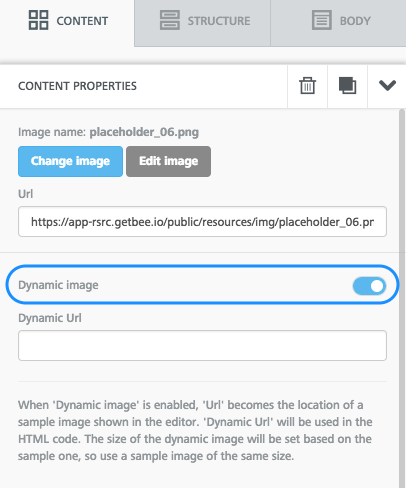The image size is (406, 488).
Task: Click the Url input field
Action: pyautogui.click(x=202, y=222)
